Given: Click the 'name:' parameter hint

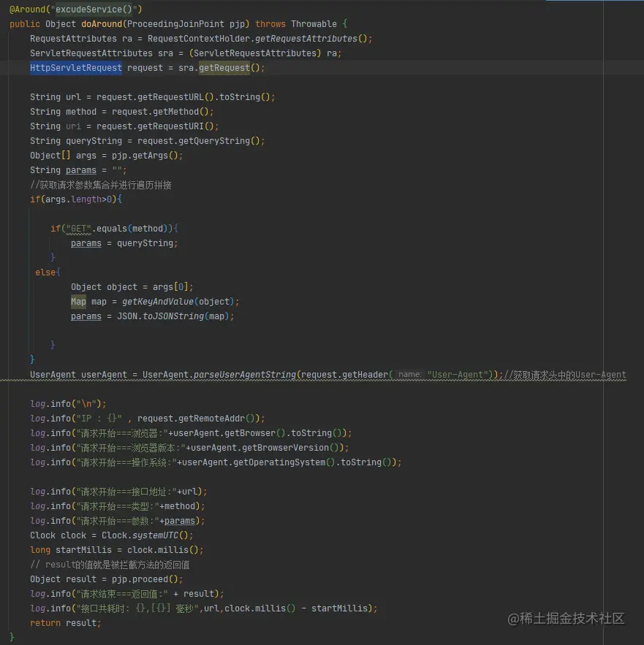Looking at the screenshot, I should [x=409, y=375].
